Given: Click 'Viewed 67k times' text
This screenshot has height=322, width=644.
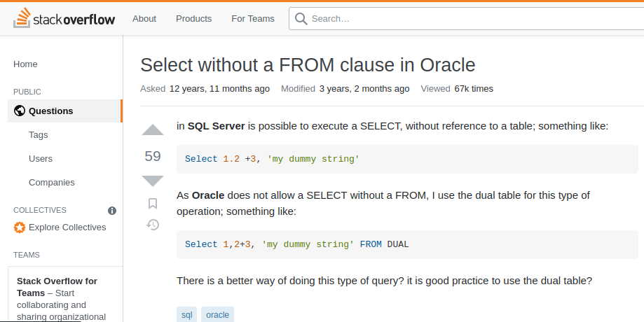Looking at the screenshot, I should click(457, 89).
